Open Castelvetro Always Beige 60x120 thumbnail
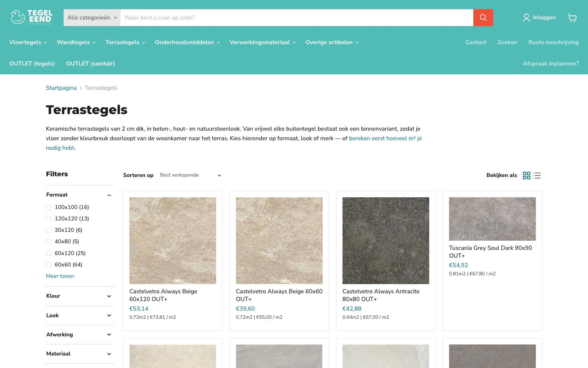This screenshot has width=588, height=368. click(x=173, y=241)
